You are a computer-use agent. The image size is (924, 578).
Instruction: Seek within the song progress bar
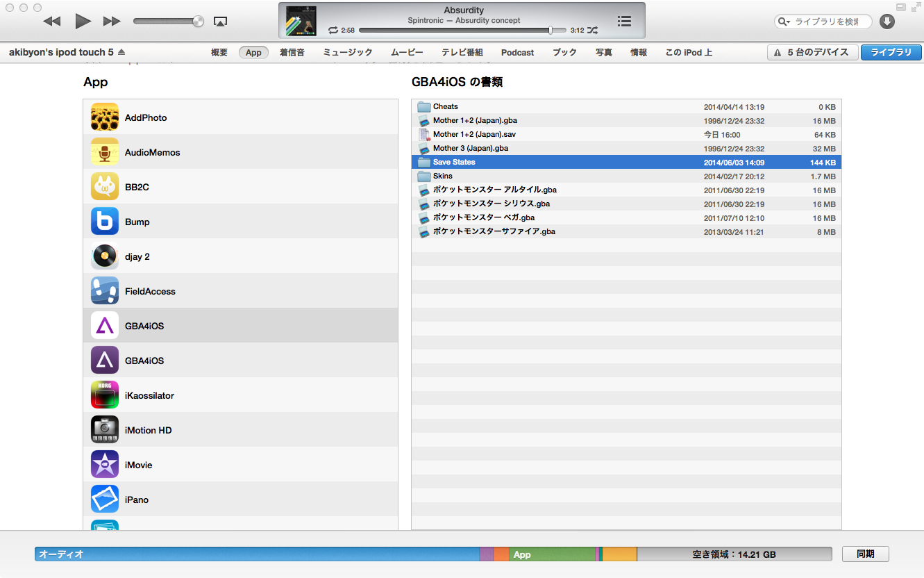pos(463,31)
